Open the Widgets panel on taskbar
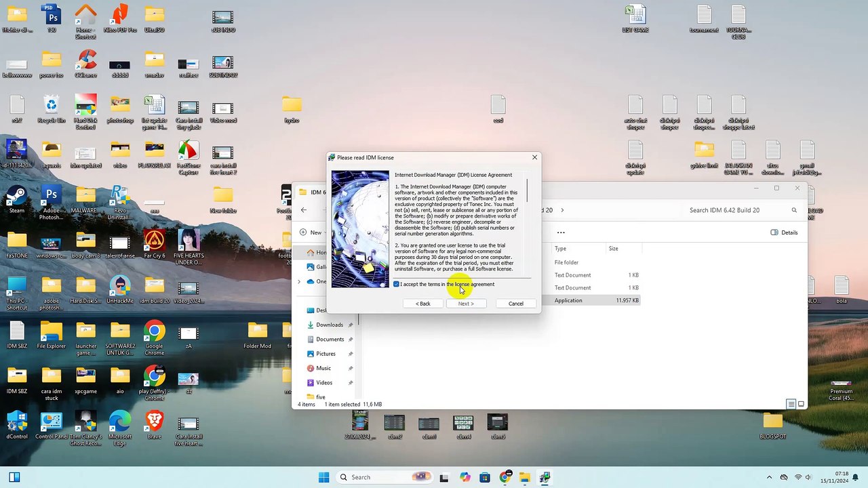Image resolution: width=868 pixels, height=488 pixels. [x=14, y=477]
